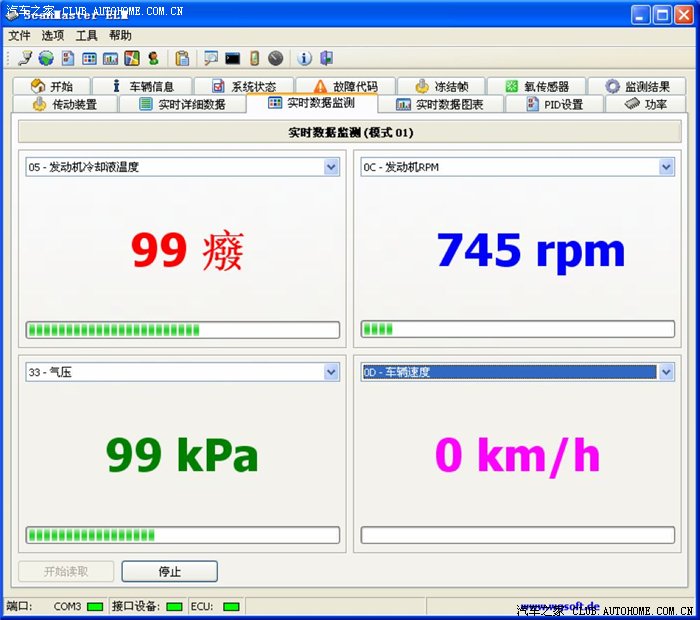Open the 实时数据图表 tab

pyautogui.click(x=439, y=104)
